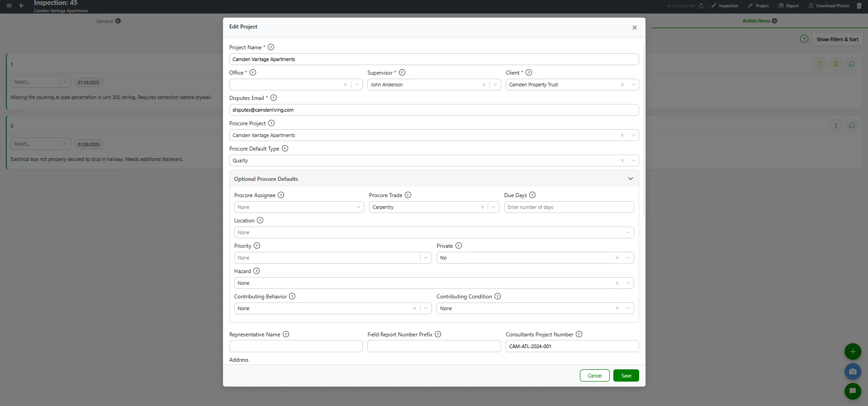Click the Consultants Project Number field
Screen dimensions: 868x406
(572, 346)
